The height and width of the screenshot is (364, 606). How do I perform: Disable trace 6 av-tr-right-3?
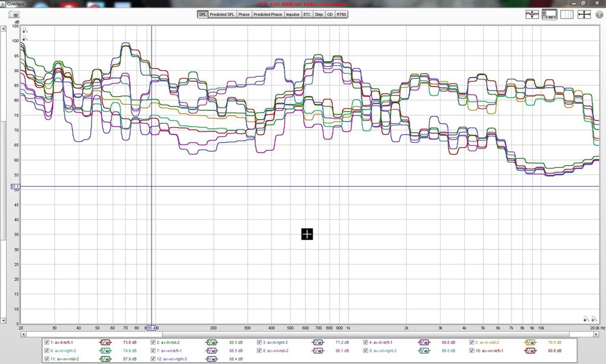[47, 351]
